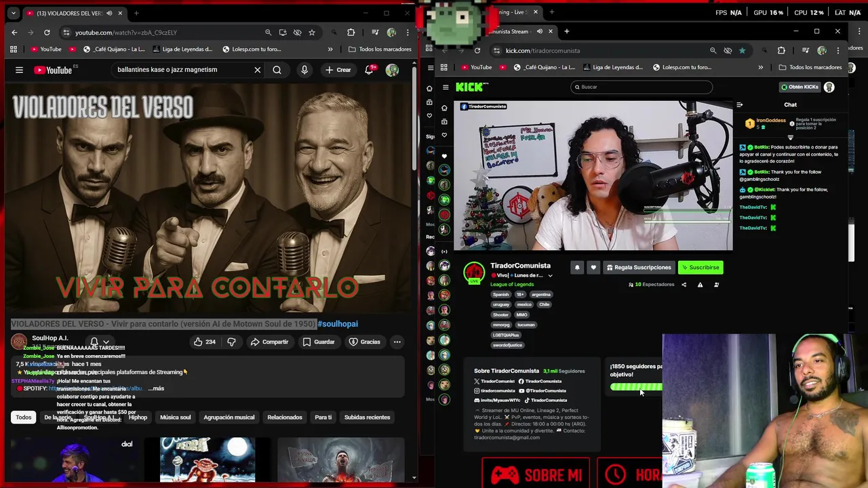868x488 pixels.
Task: Toggle the bookmark star in the Kick window
Action: (x=743, y=51)
